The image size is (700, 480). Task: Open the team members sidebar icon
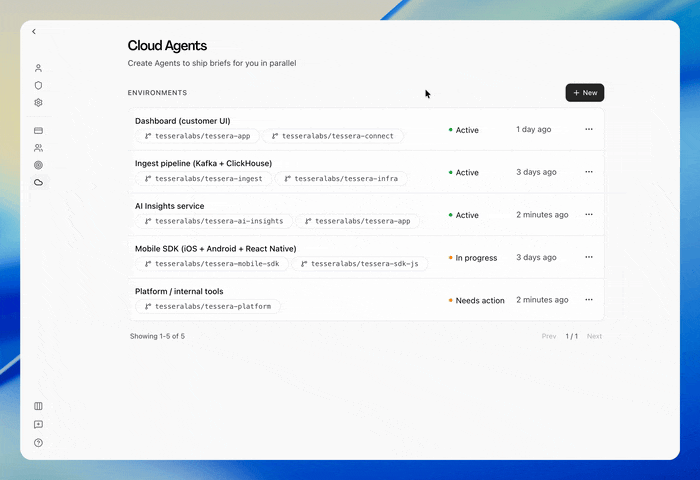click(38, 148)
